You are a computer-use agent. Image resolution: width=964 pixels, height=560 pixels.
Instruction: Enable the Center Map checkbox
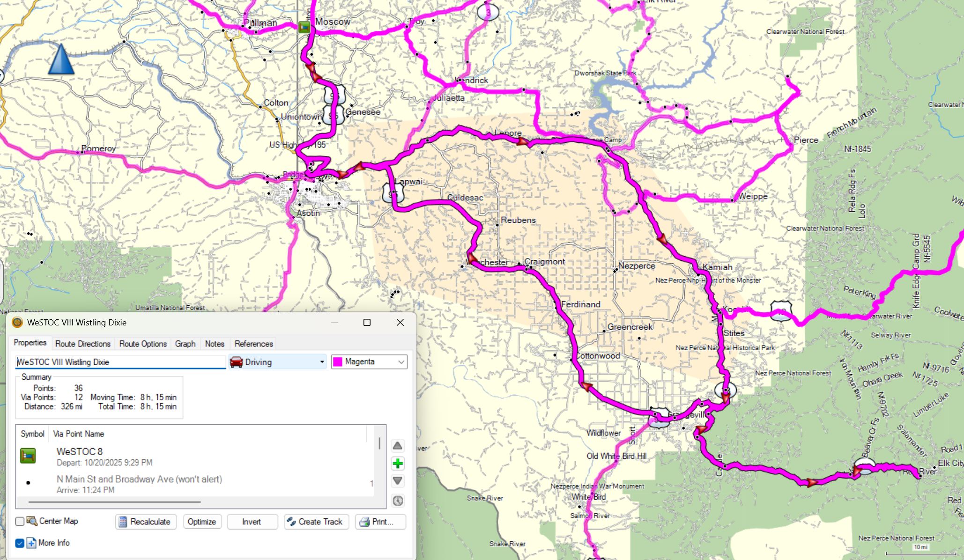tap(20, 521)
